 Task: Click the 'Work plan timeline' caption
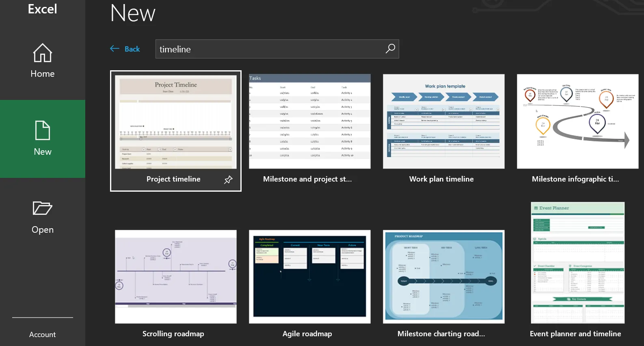pos(441,179)
